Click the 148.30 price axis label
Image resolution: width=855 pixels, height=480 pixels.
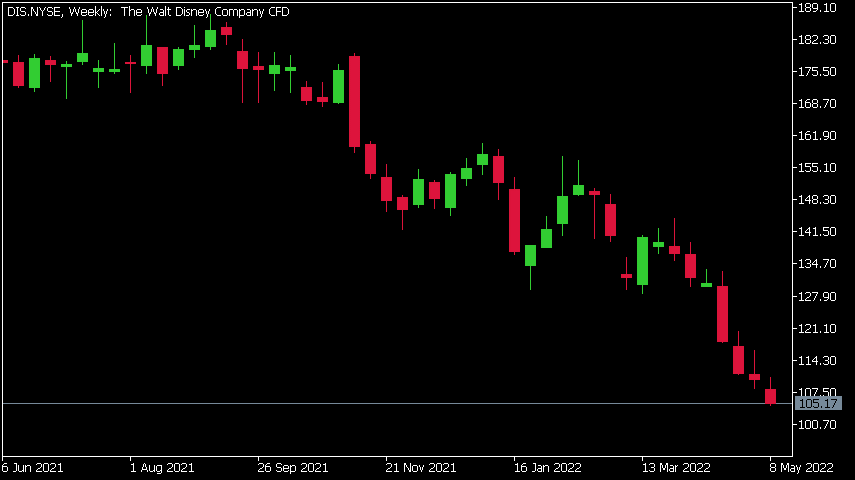pos(817,200)
